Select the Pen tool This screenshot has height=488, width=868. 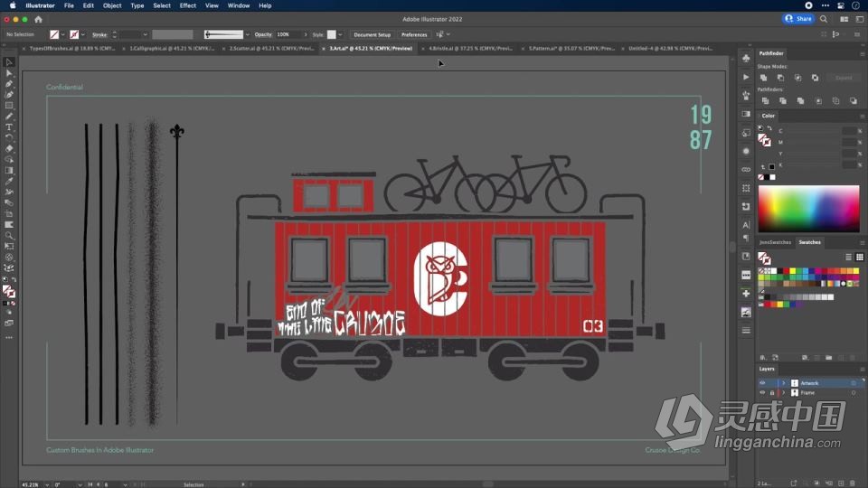coord(9,84)
